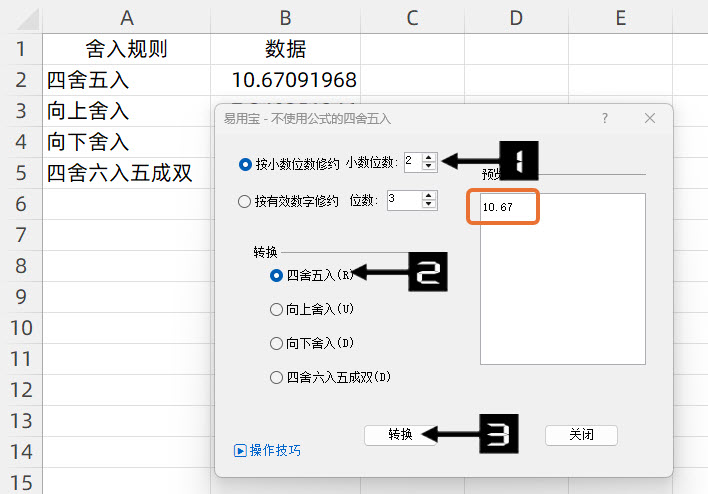Viewport: 708px width, 494px height.
Task: Select the 按小数位数修约 option
Action: tap(246, 163)
